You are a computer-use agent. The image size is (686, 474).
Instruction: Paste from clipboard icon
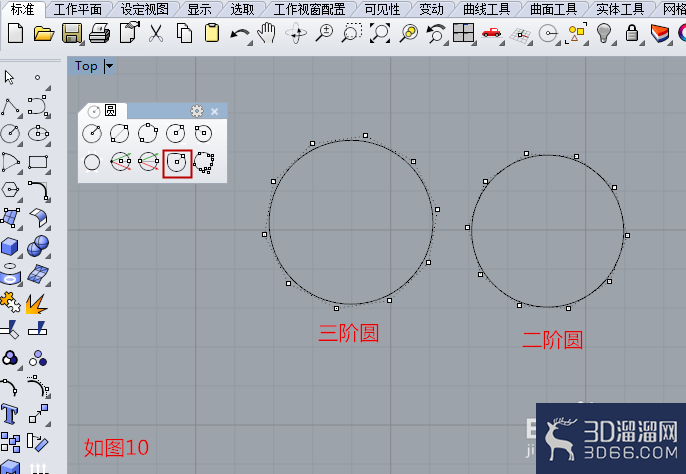212,33
